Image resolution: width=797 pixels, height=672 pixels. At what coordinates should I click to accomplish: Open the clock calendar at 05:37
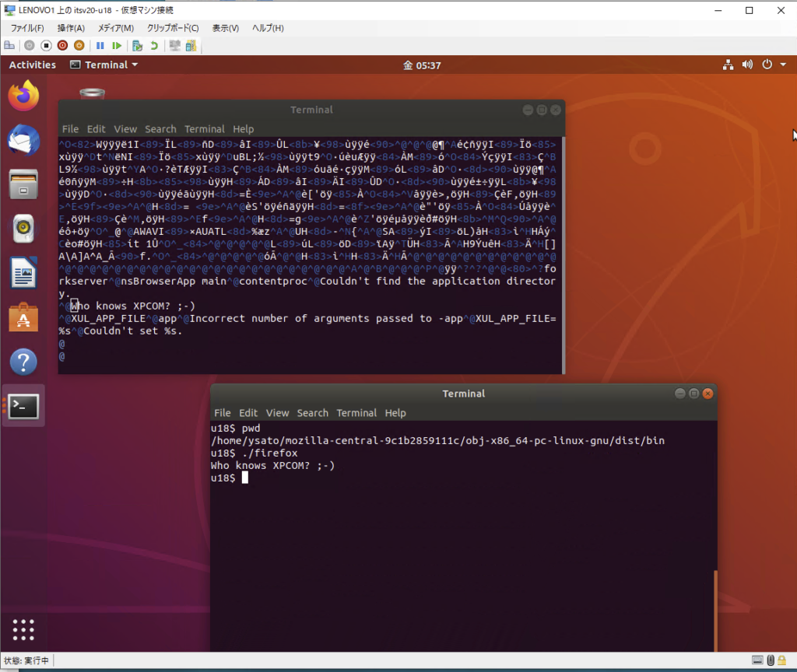coord(422,65)
